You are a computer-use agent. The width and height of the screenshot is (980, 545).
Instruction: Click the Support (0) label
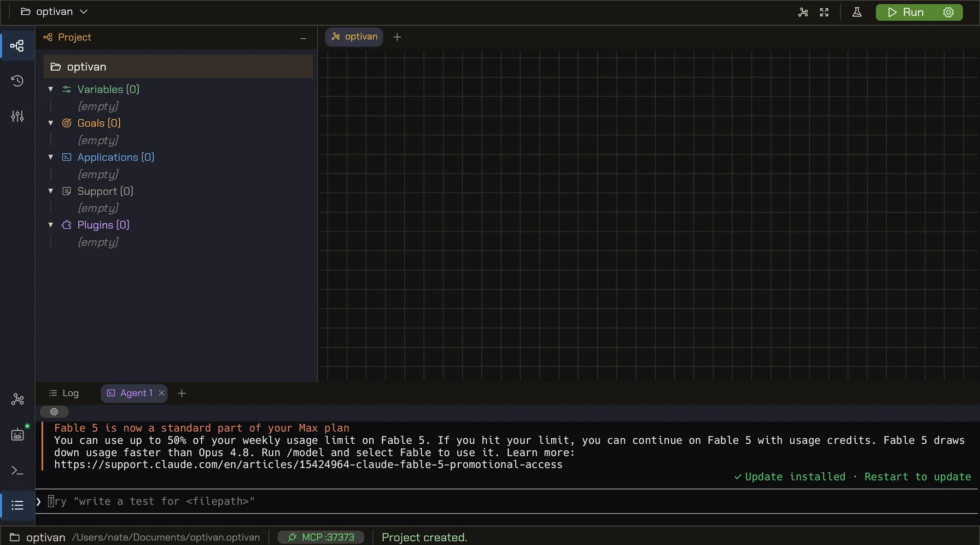pyautogui.click(x=105, y=191)
